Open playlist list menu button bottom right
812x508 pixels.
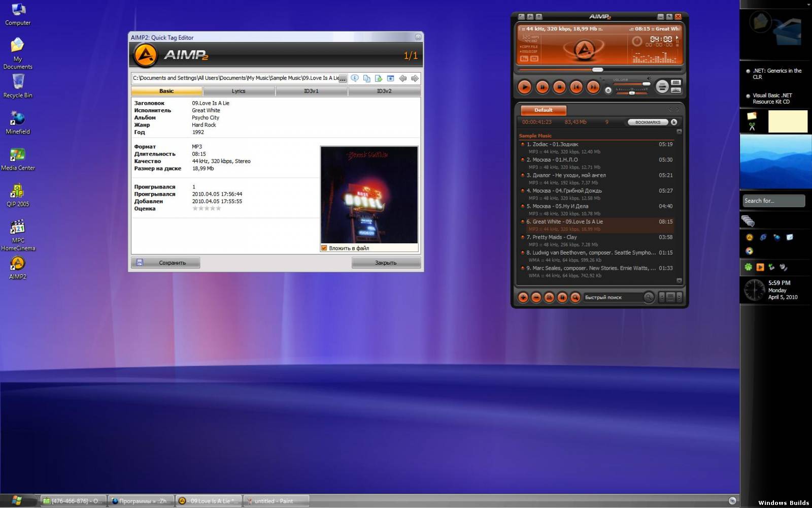point(670,298)
